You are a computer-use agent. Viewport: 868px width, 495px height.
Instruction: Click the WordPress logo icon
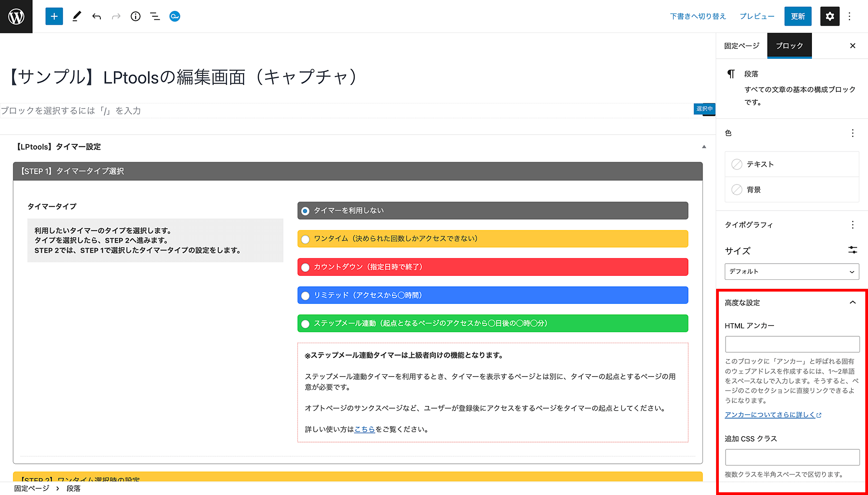16,16
